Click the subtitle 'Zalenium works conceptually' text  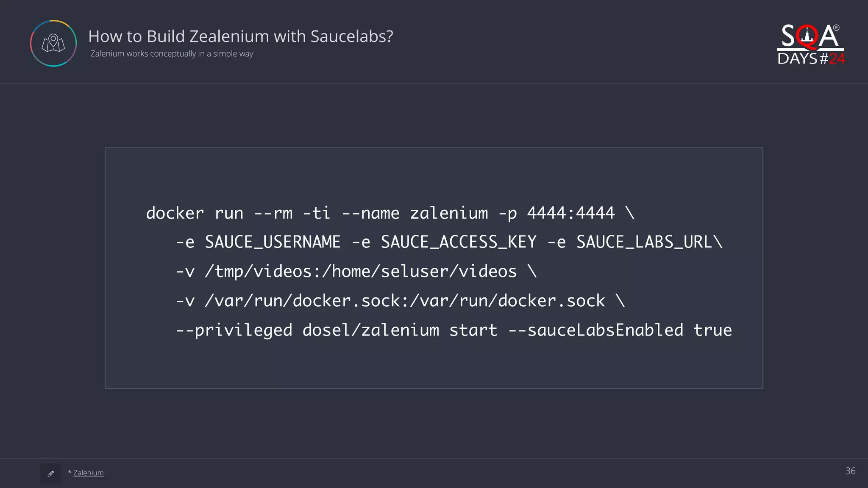pos(172,54)
